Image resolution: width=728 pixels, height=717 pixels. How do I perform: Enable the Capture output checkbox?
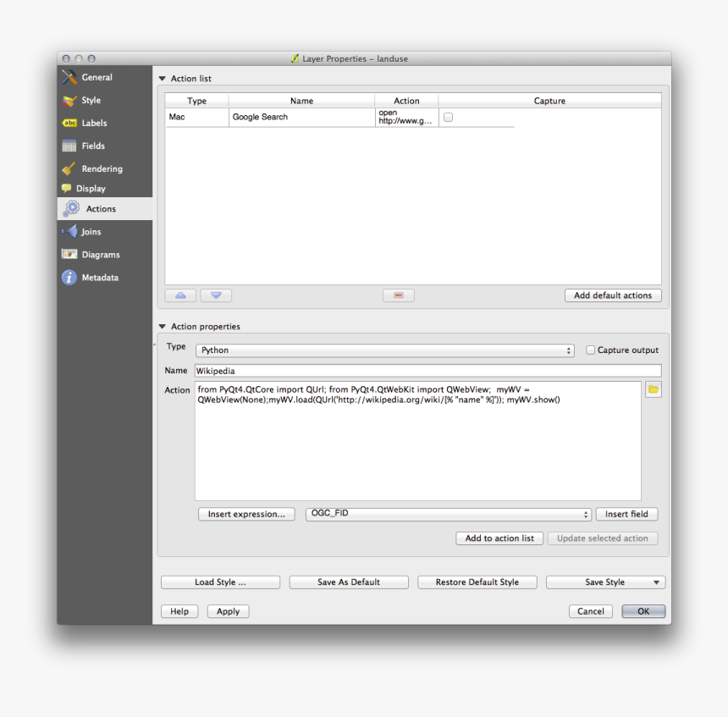[590, 350]
